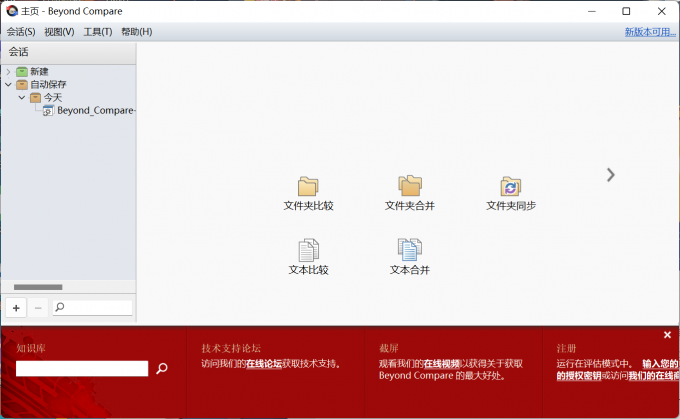Image resolution: width=680 pixels, height=419 pixels.
Task: Start the 文件夹同步 folder sync session
Action: pos(510,194)
